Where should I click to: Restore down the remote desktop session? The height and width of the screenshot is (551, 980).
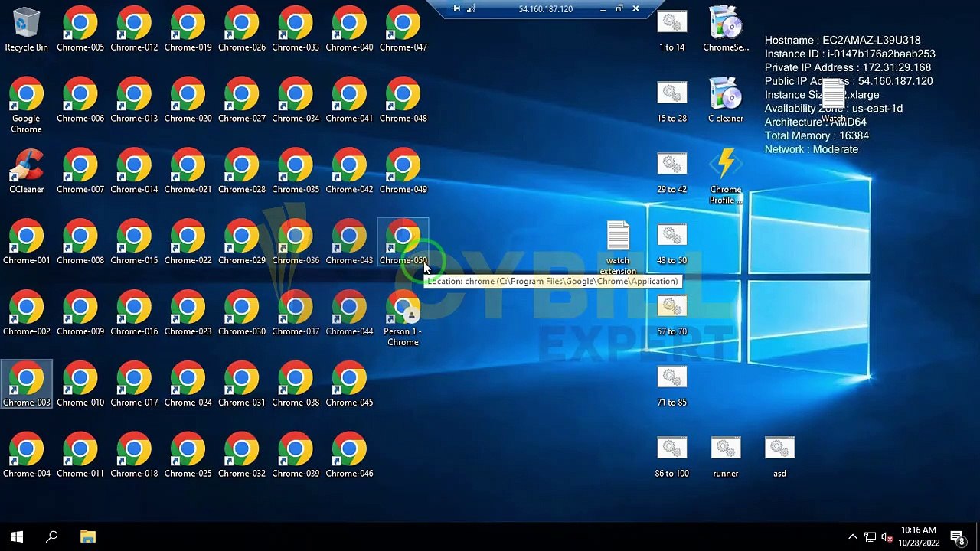pos(619,8)
